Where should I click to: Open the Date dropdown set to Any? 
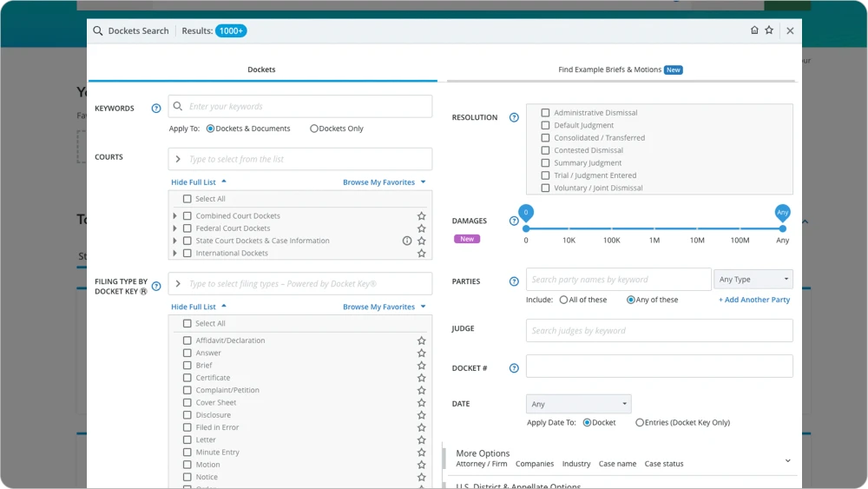coord(578,404)
